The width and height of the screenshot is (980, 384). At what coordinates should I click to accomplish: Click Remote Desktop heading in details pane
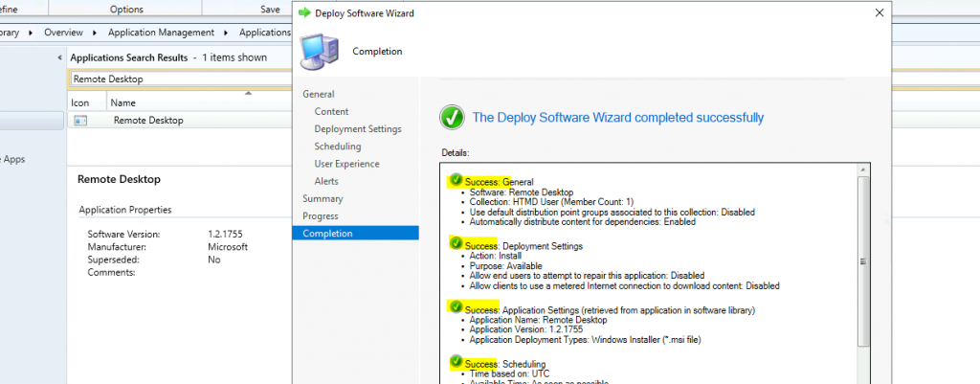pyautogui.click(x=119, y=179)
